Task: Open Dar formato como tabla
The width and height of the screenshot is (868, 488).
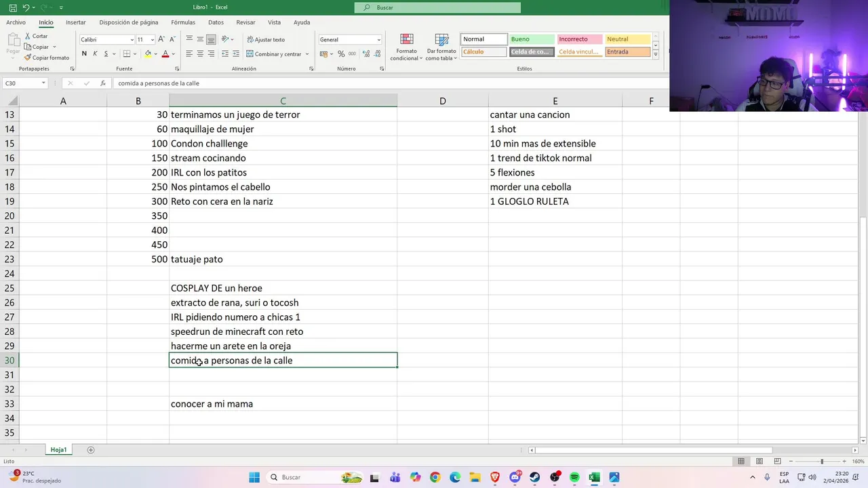Action: coord(441,47)
